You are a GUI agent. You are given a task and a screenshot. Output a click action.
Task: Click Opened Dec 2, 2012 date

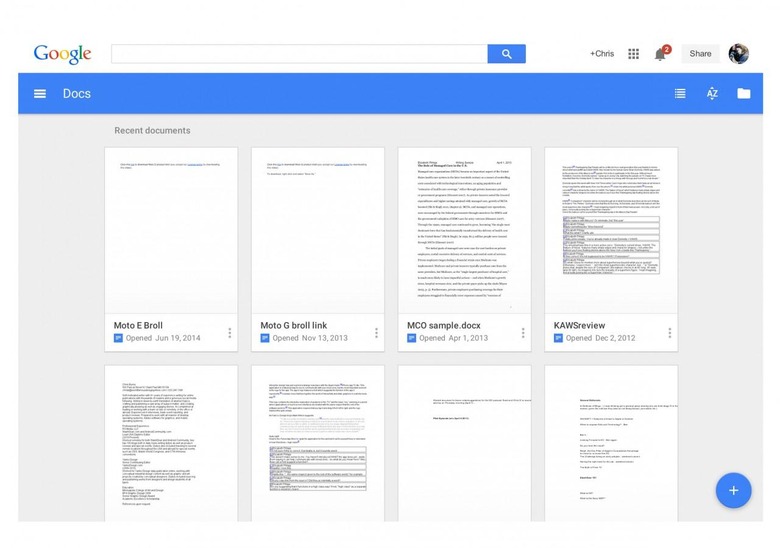[600, 338]
